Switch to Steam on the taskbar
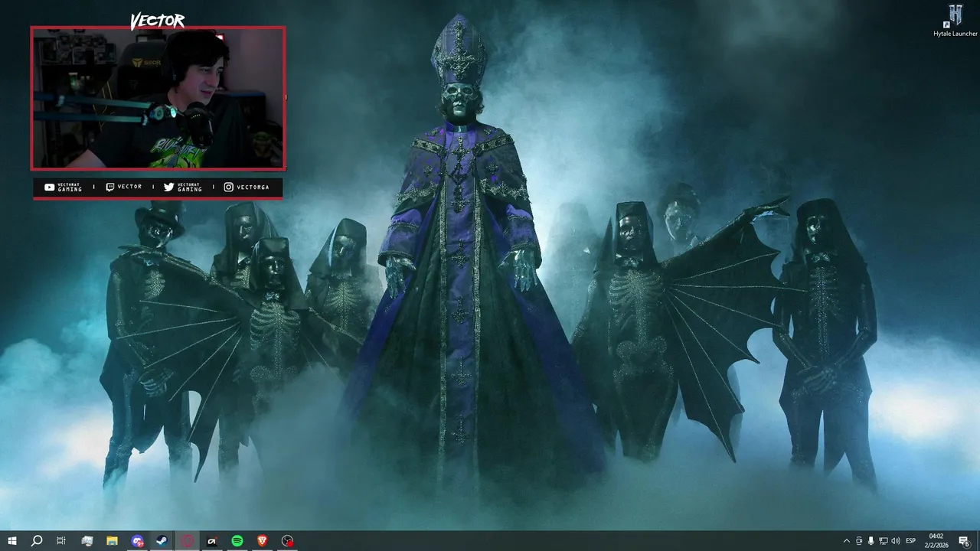 pos(162,541)
